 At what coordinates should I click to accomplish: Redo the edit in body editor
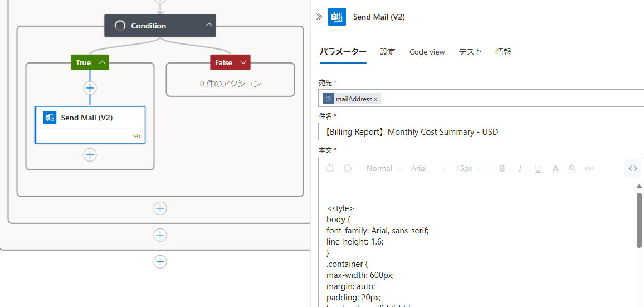[x=348, y=168]
